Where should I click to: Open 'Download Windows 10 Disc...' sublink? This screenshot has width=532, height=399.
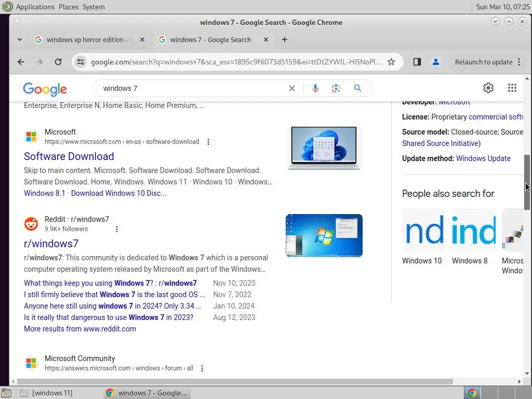(119, 193)
